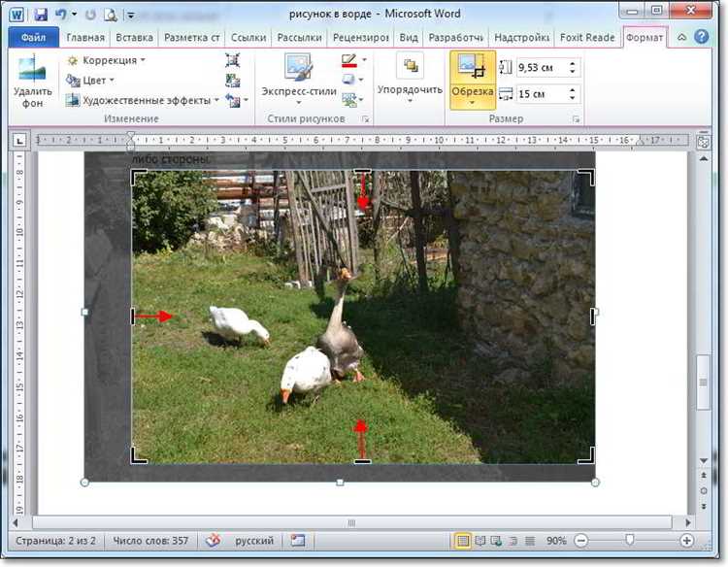The image size is (728, 567).
Task: Click the Compress Pictures icon
Action: (233, 60)
